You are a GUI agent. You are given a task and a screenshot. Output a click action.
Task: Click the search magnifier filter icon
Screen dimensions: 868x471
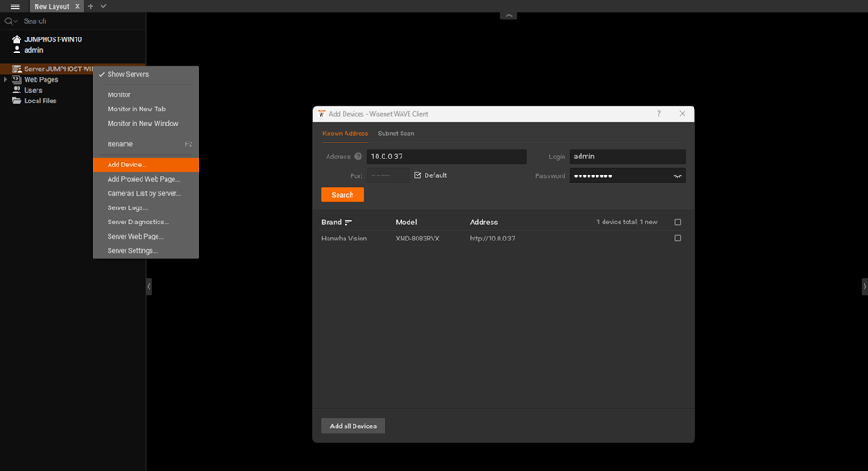tap(11, 21)
